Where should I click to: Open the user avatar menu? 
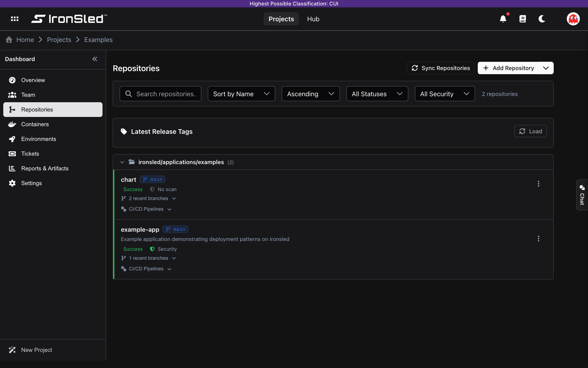point(573,19)
